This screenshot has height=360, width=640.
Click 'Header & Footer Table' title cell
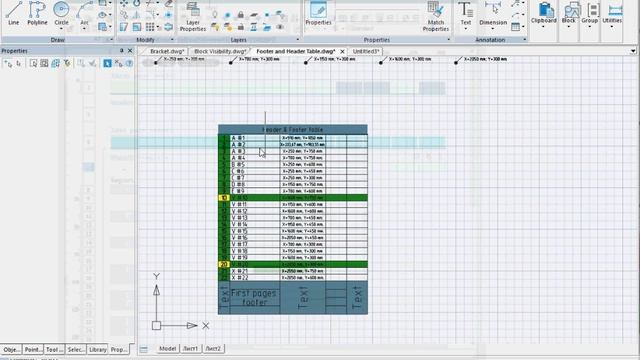293,130
